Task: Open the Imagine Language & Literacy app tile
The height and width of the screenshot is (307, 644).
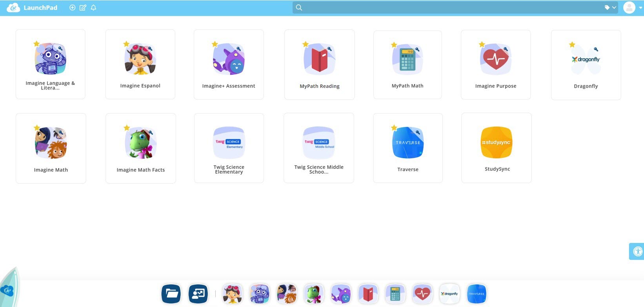Action: click(51, 64)
